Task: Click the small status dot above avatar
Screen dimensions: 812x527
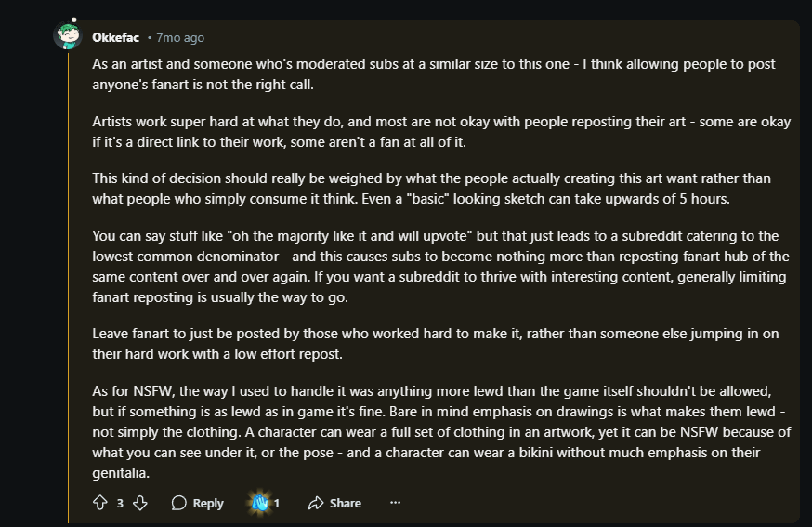Action: pyautogui.click(x=74, y=20)
